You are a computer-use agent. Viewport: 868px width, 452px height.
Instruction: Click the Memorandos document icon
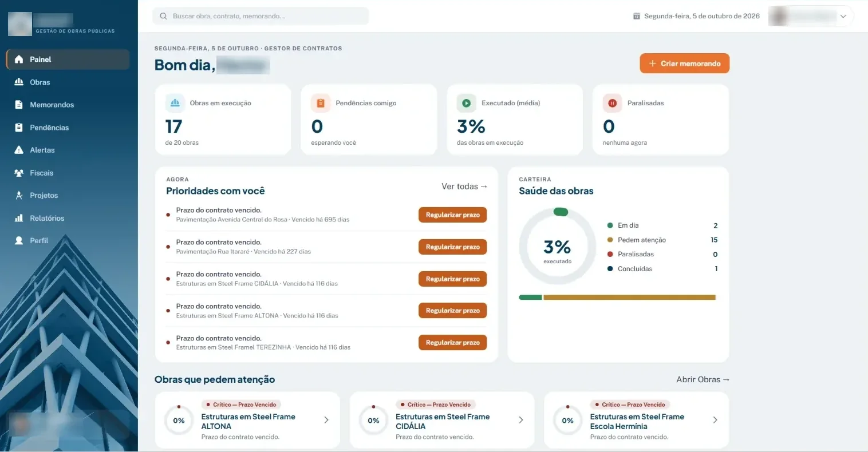point(19,105)
